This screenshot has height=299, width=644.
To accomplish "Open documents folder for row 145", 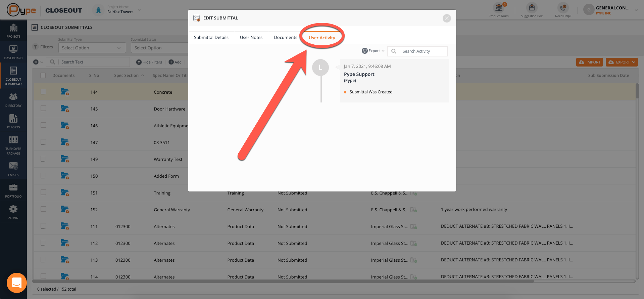I will click(x=65, y=109).
